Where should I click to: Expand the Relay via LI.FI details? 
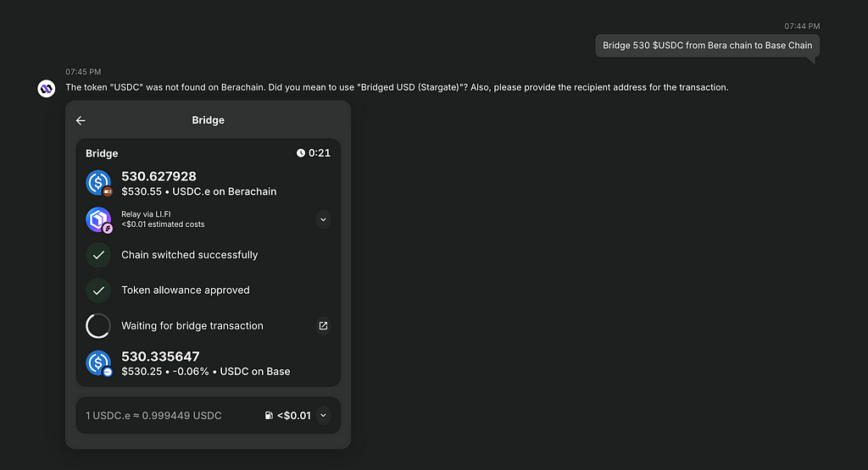[x=323, y=219]
